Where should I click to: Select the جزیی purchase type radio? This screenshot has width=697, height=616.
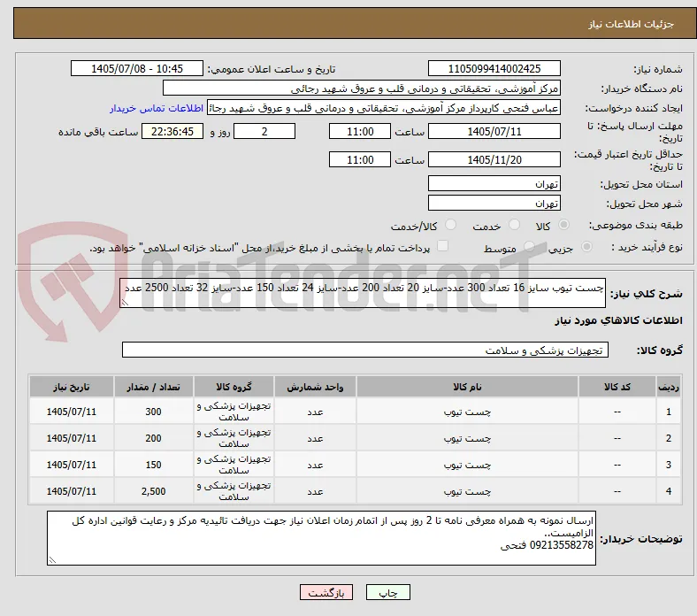586,246
